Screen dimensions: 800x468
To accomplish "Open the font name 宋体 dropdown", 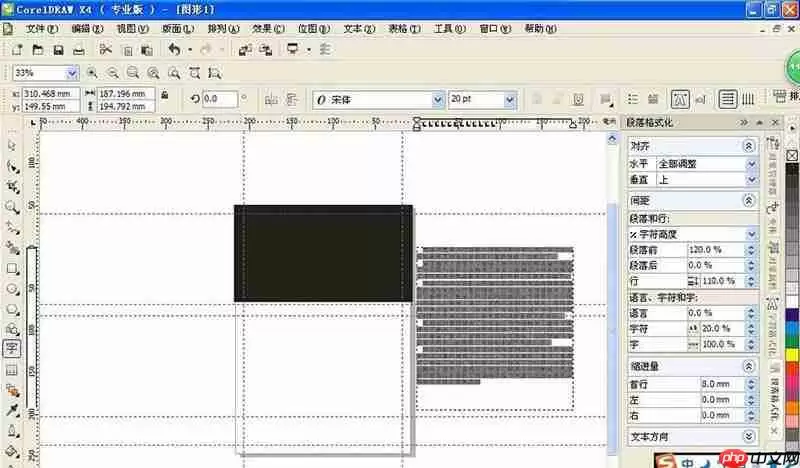I will click(x=437, y=100).
